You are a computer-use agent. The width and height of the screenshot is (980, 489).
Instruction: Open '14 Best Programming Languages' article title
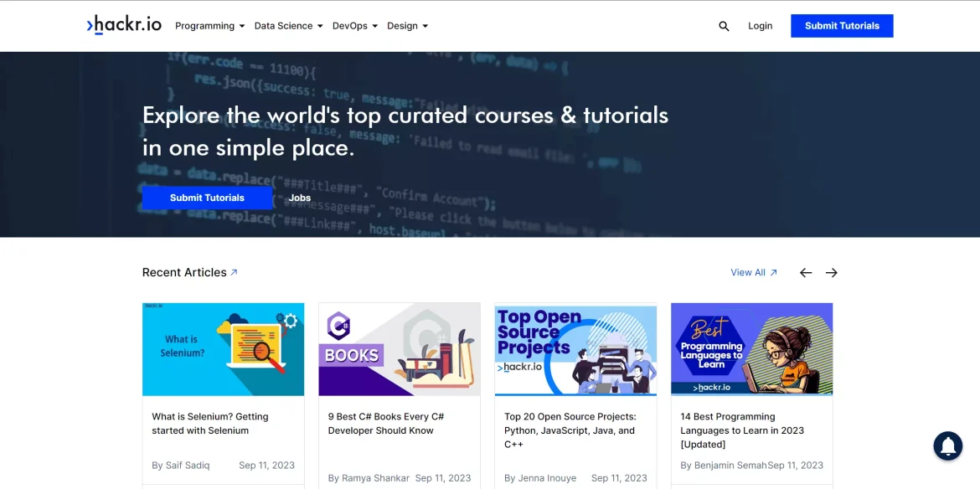(742, 430)
